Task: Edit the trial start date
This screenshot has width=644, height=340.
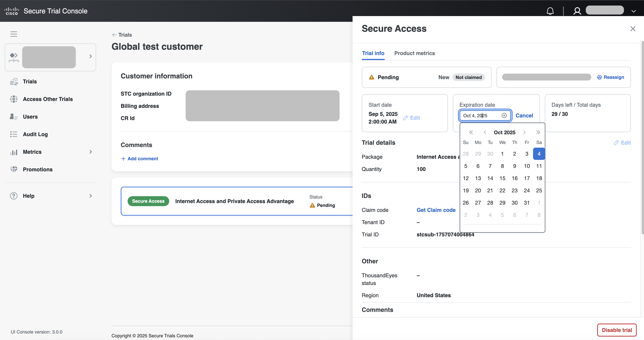Action: tap(412, 118)
